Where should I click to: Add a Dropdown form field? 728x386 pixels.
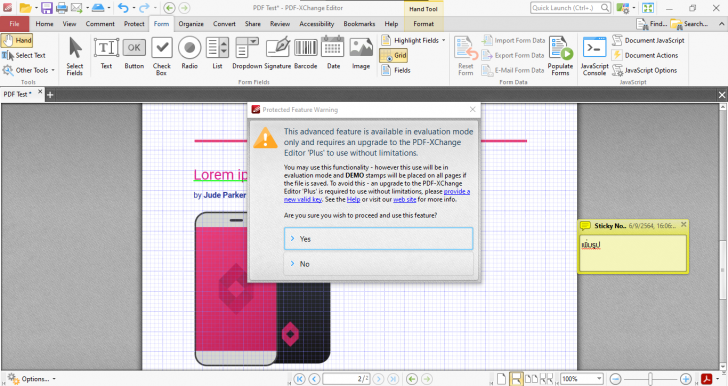pos(247,54)
